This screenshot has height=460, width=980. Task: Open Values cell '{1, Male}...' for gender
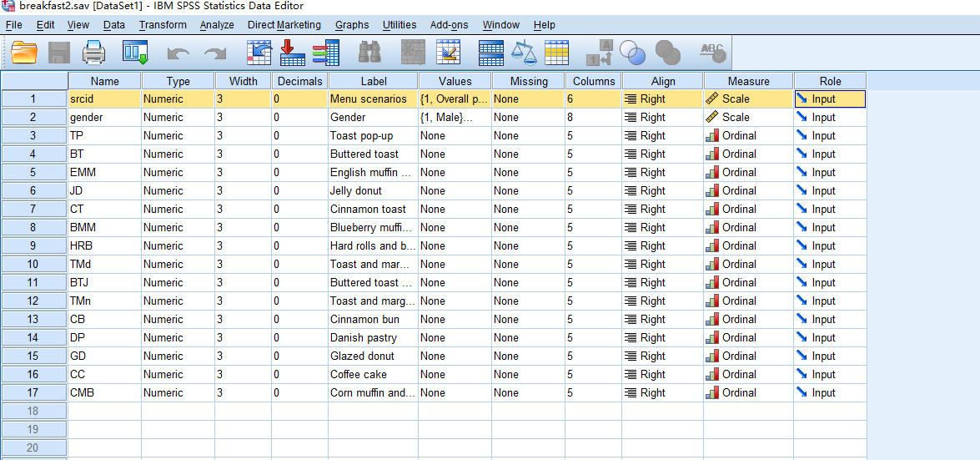[x=455, y=117]
